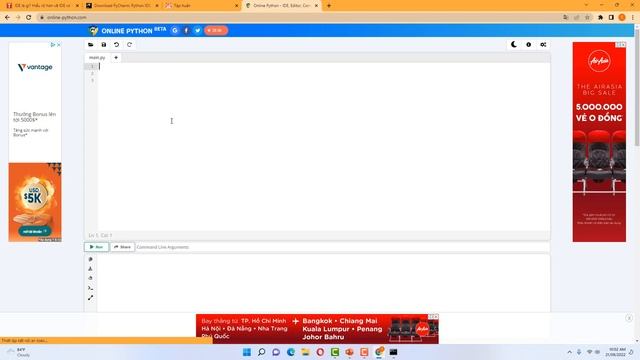
Task: Open Opera browser from taskbar
Action: (x=320, y=352)
